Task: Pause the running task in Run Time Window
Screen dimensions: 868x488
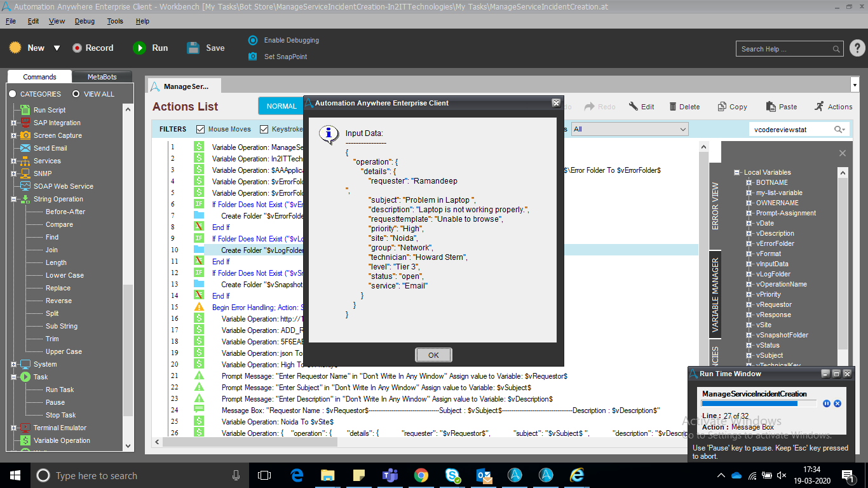Action: pos(827,403)
